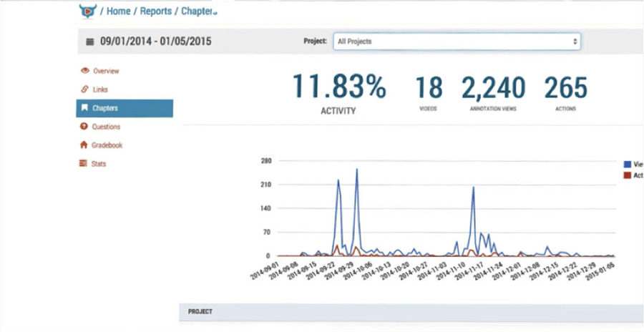Click the 2,240 annotation views count
Viewport: 644px width, 332px height.
pyautogui.click(x=493, y=88)
